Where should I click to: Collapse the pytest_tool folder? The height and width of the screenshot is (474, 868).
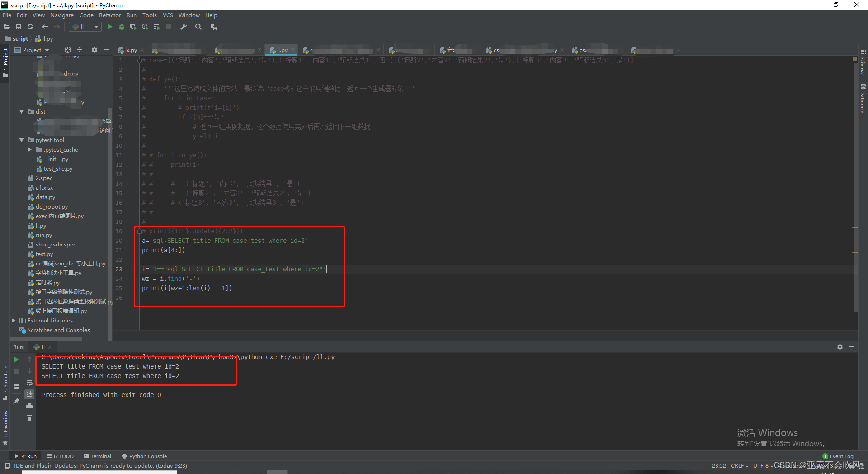[21, 140]
